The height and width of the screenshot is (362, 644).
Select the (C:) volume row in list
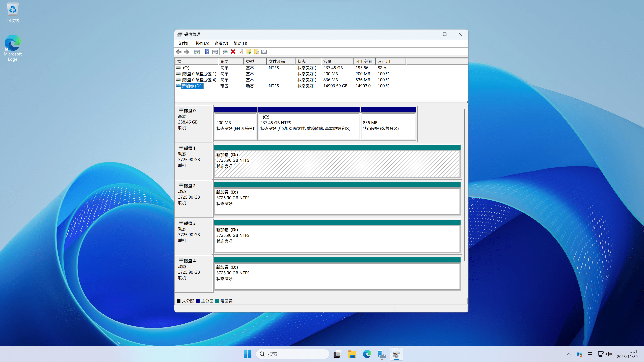pos(186,68)
